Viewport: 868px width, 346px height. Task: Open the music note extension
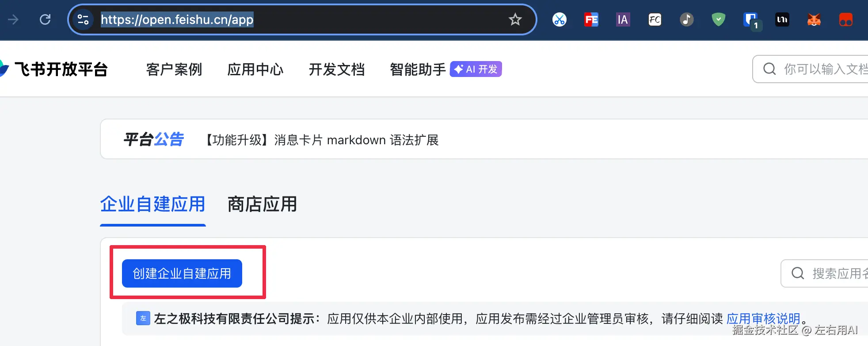[x=686, y=19]
